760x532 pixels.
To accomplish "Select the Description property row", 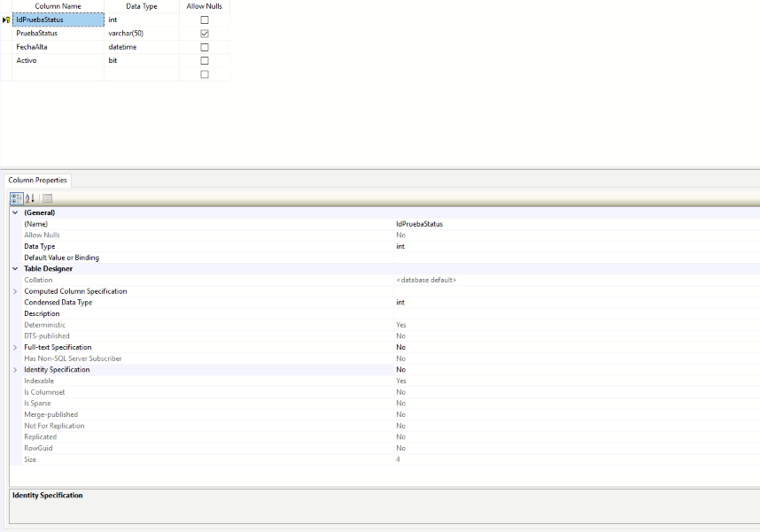I will click(43, 313).
